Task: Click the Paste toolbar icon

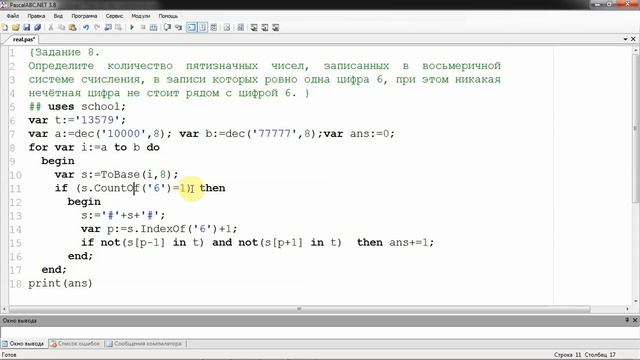Action: click(x=73, y=27)
